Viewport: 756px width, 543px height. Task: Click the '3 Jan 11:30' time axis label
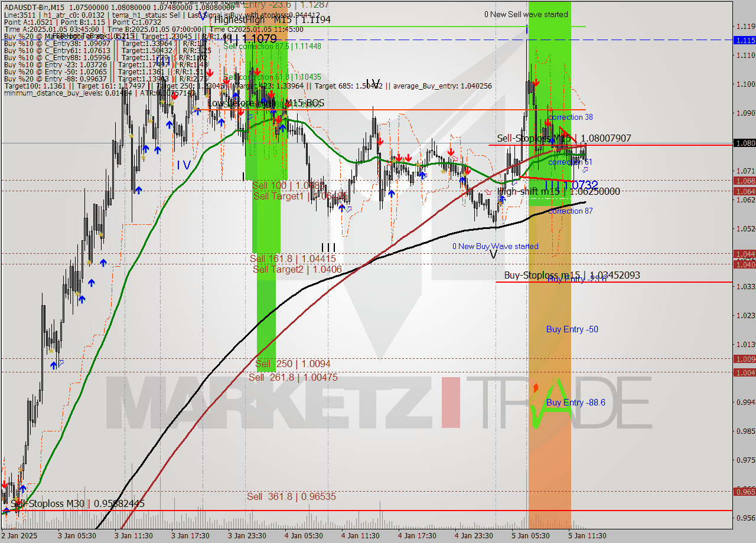[x=133, y=536]
